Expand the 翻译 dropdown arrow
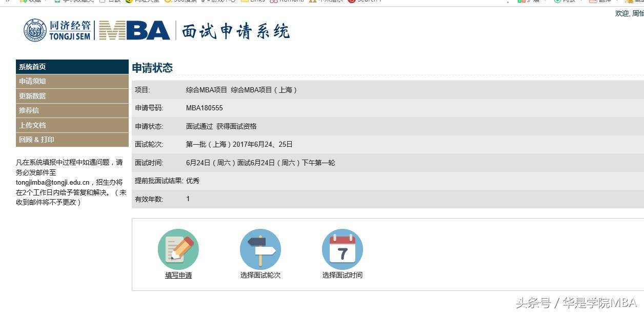Screen dimensions: 644x313 coord(617,2)
